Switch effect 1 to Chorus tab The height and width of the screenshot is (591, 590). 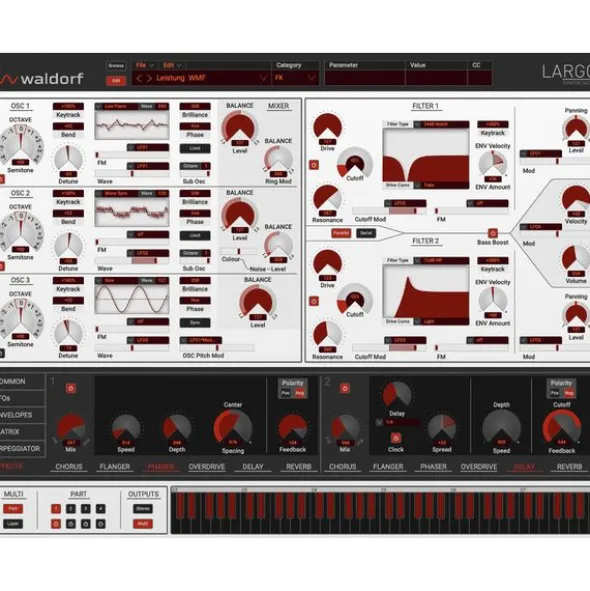[69, 467]
